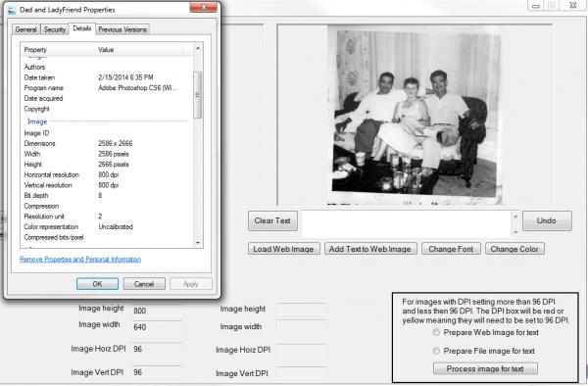Click Process image for text button
This screenshot has height=386, width=588.
click(485, 368)
